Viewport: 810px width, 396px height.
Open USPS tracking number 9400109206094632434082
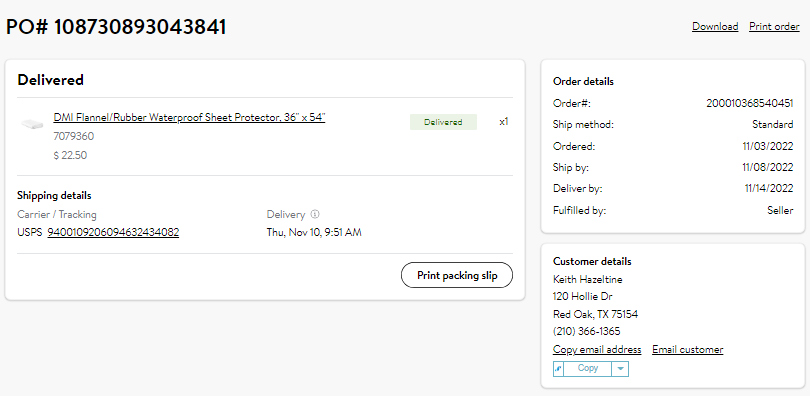pos(113,232)
